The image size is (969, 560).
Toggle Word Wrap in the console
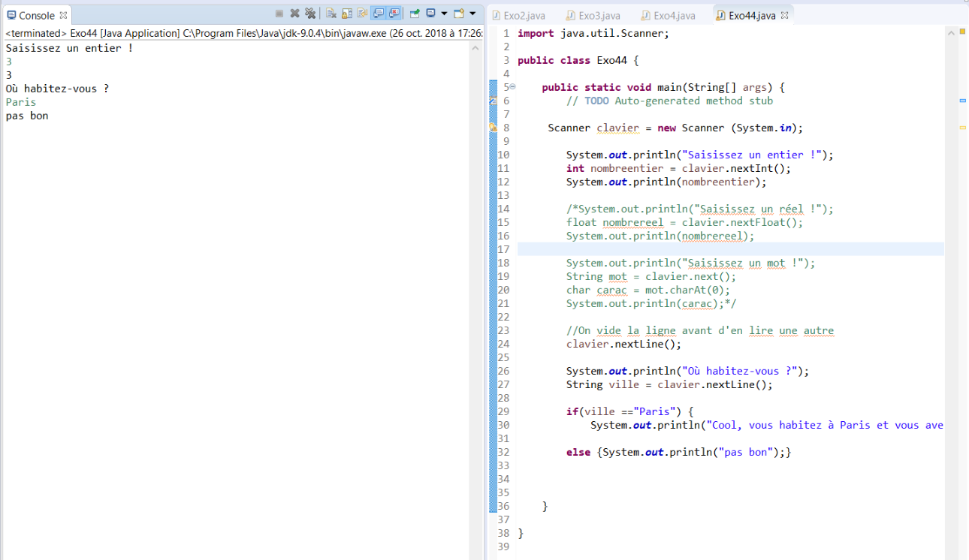[x=362, y=14]
